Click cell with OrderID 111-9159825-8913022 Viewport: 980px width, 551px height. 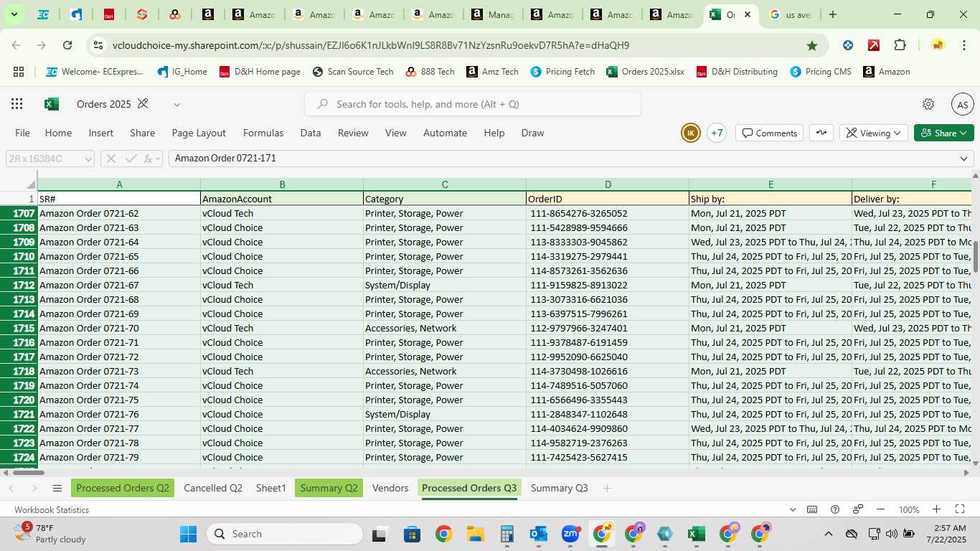pyautogui.click(x=608, y=285)
